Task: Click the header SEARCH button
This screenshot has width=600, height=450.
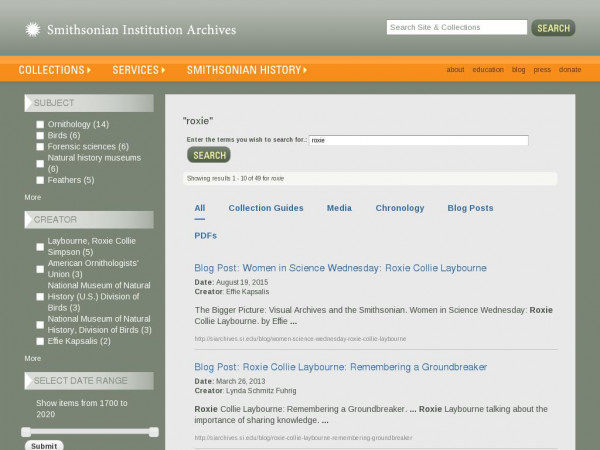Action: [553, 28]
